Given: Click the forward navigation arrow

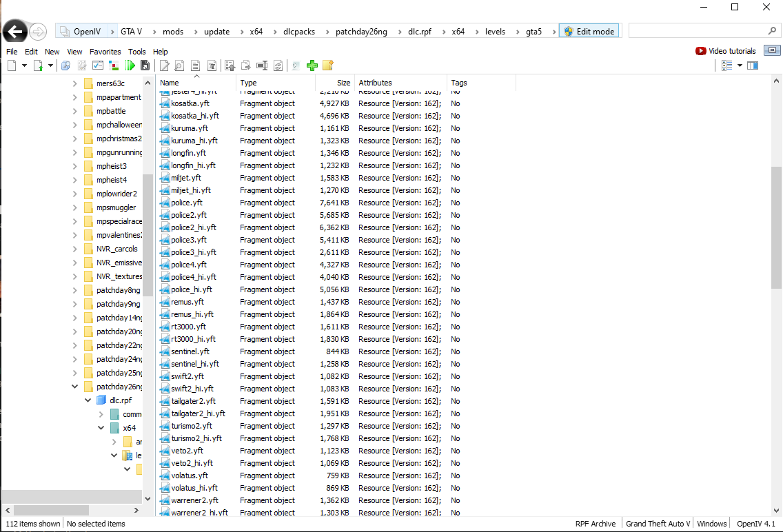Looking at the screenshot, I should click(38, 32).
